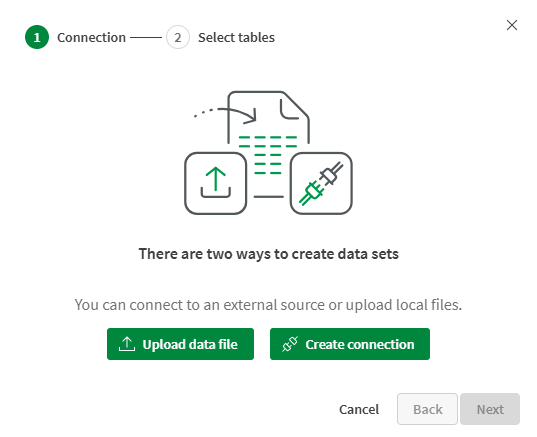Click the Create connection button
This screenshot has width=537, height=437.
(x=350, y=344)
